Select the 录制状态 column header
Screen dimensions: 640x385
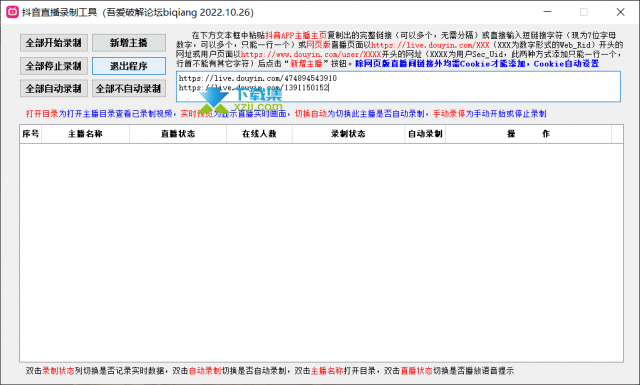[348, 134]
